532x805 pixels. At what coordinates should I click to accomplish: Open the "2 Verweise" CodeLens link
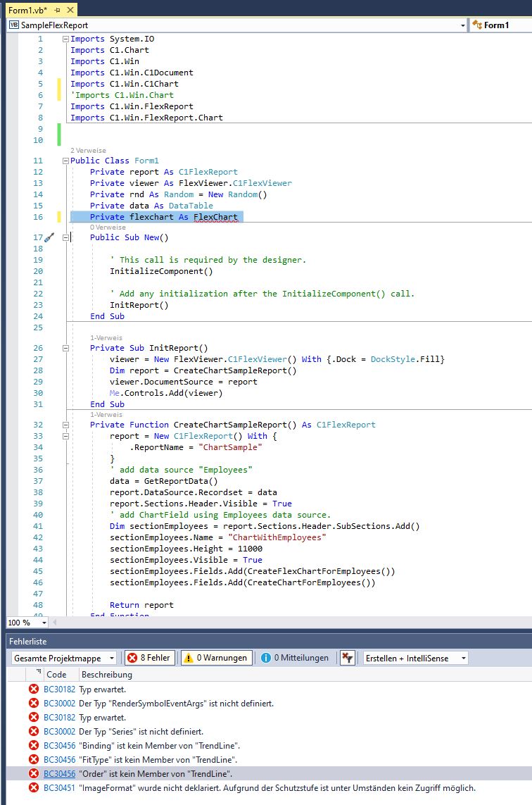click(88, 151)
